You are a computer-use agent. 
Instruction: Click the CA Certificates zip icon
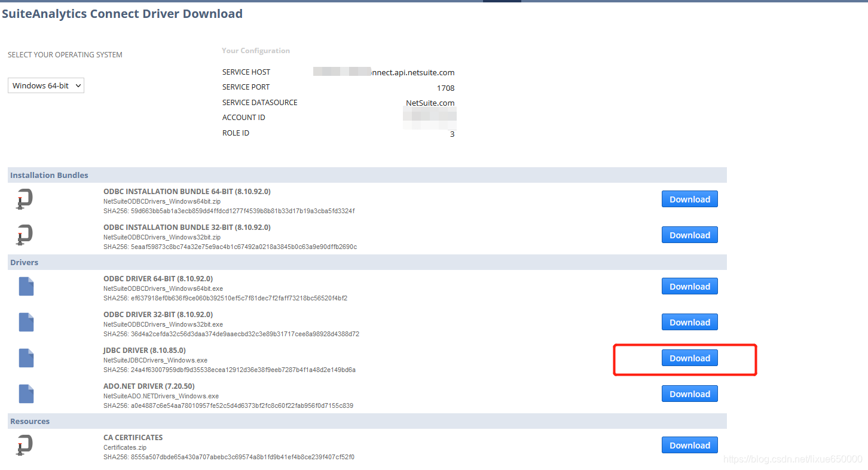(x=24, y=445)
